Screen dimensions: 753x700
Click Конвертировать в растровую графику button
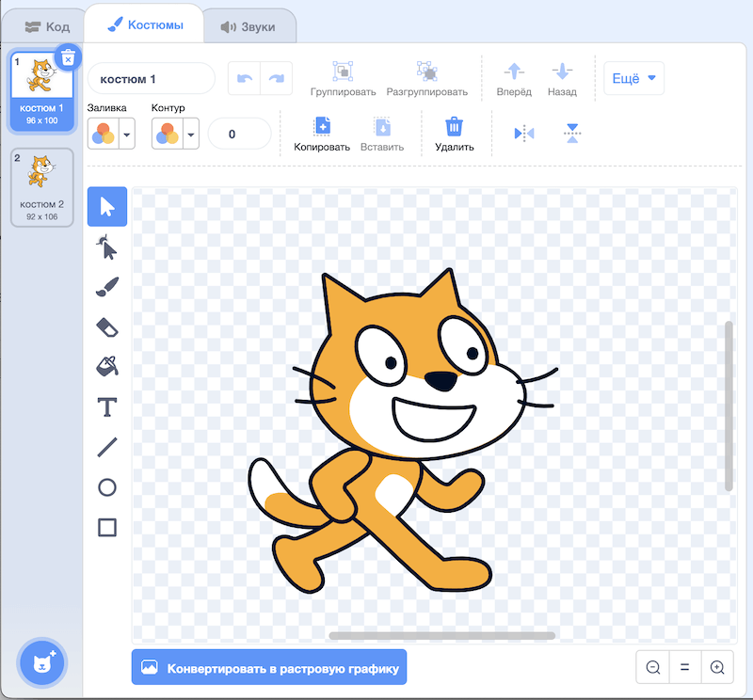coord(269,667)
